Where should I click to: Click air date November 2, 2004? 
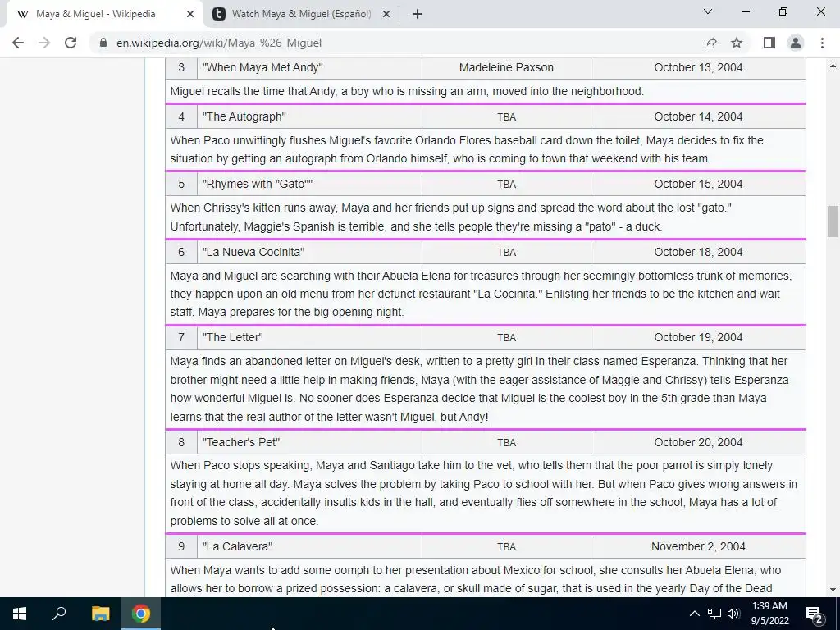[x=698, y=546]
